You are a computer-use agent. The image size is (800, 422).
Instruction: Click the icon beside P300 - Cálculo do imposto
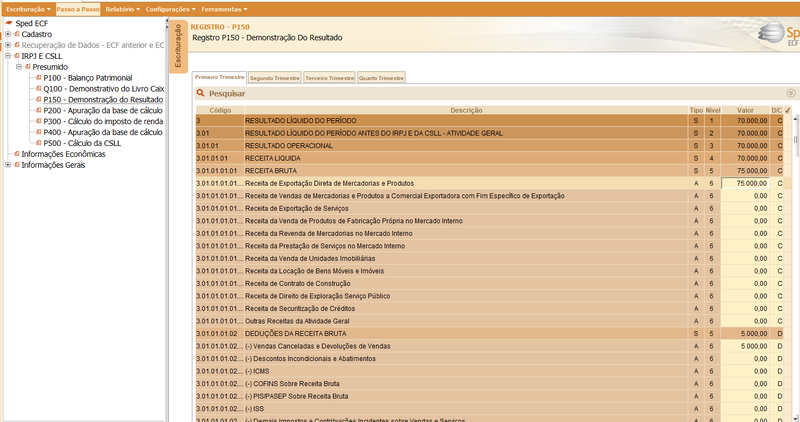pyautogui.click(x=39, y=121)
